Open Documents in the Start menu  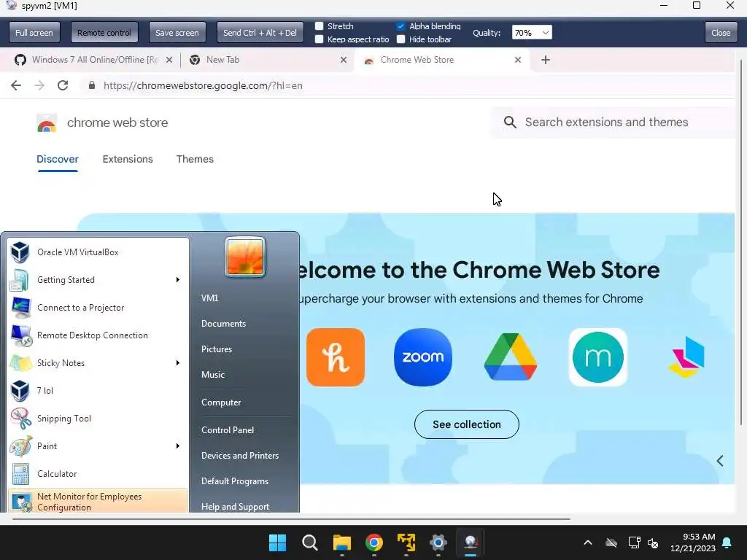click(x=223, y=324)
